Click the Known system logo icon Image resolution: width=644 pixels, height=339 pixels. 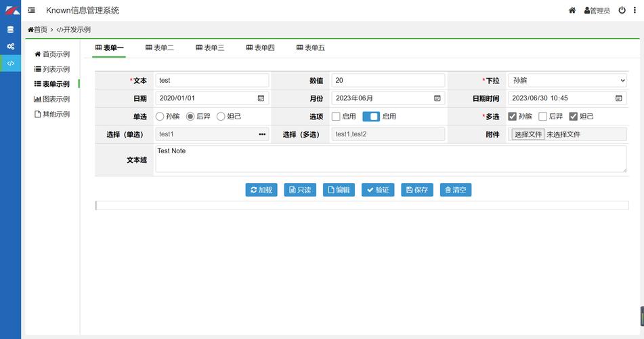(x=12, y=10)
